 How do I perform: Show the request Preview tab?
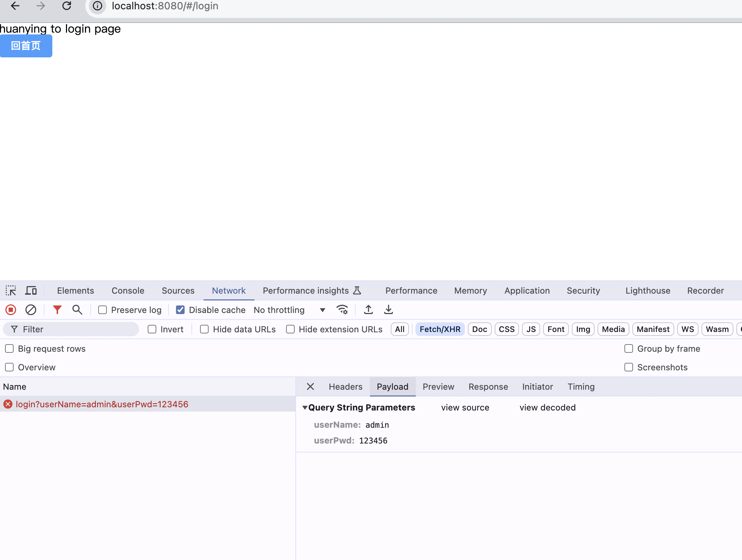pos(438,386)
